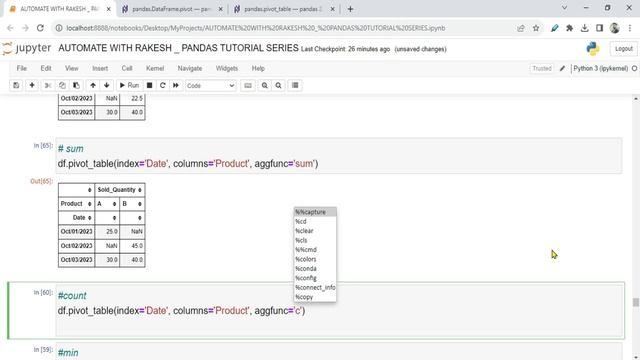The height and width of the screenshot is (360, 640).
Task: Cut selected cell with scissors icon
Action: 48,85
